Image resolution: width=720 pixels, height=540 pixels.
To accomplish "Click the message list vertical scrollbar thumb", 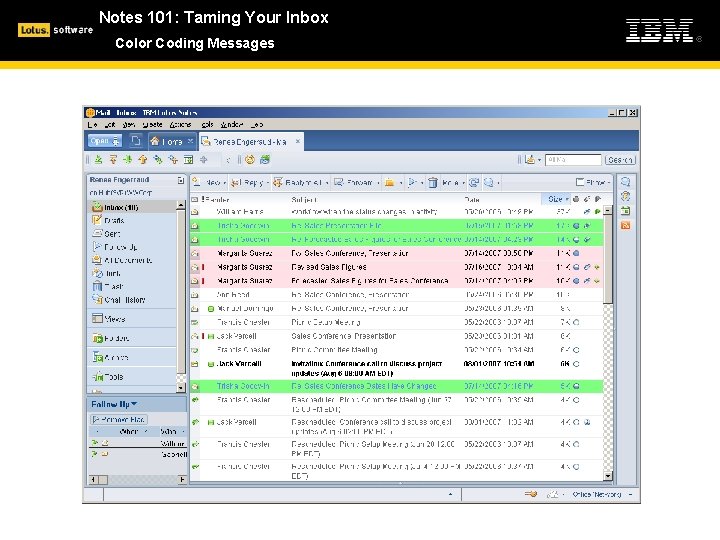I will [608, 259].
